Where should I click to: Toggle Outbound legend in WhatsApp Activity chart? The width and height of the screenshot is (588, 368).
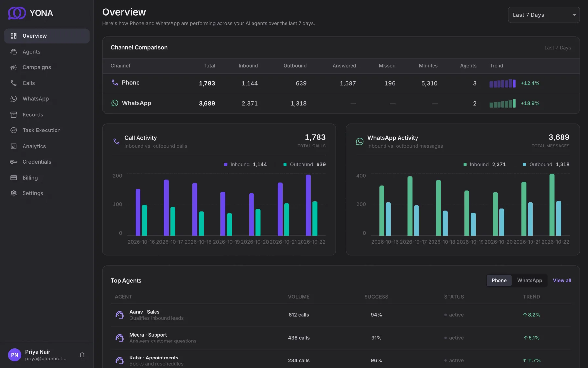coord(546,164)
